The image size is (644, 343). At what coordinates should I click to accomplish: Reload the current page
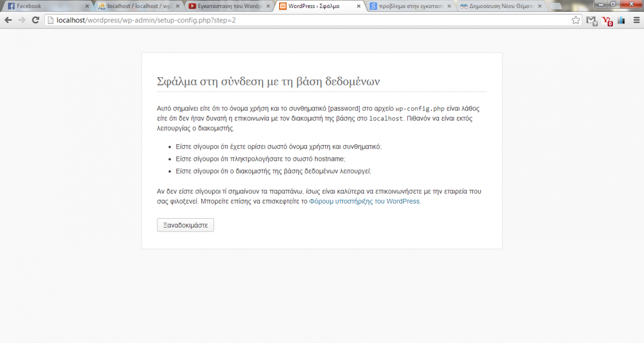[x=35, y=20]
